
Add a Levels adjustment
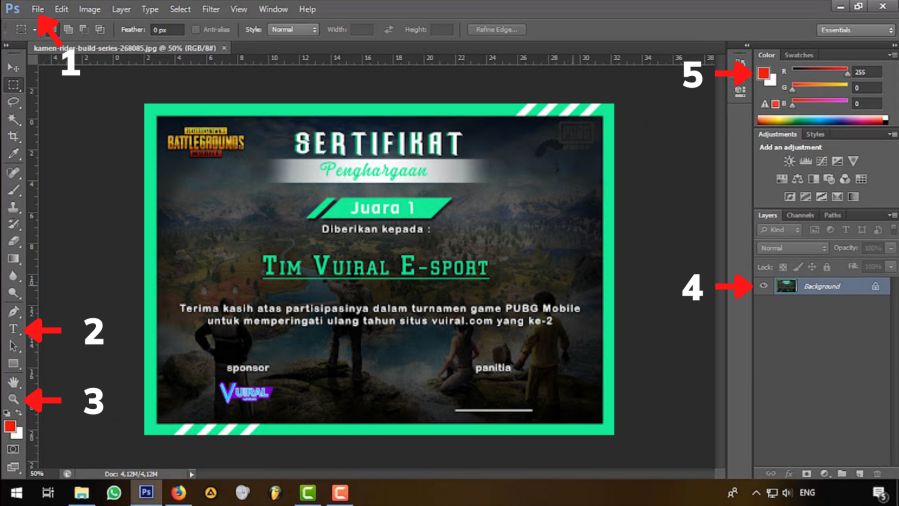[806, 161]
